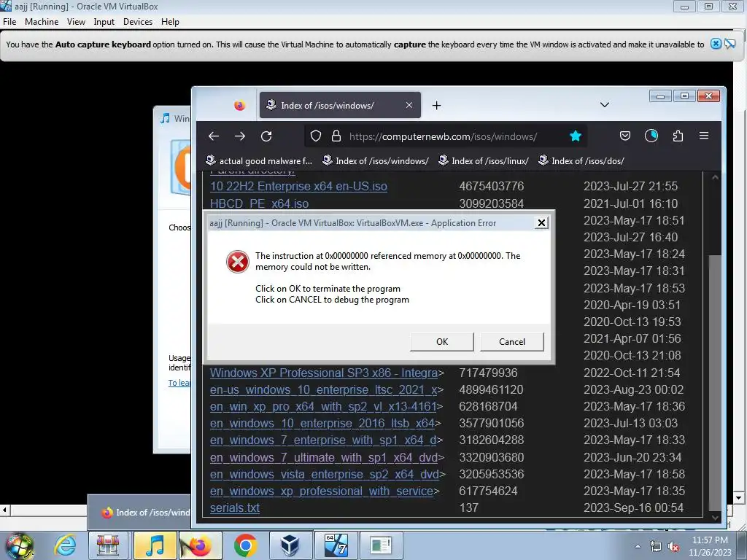Open the serials.txt link
This screenshot has height=560, width=747.
(235, 508)
